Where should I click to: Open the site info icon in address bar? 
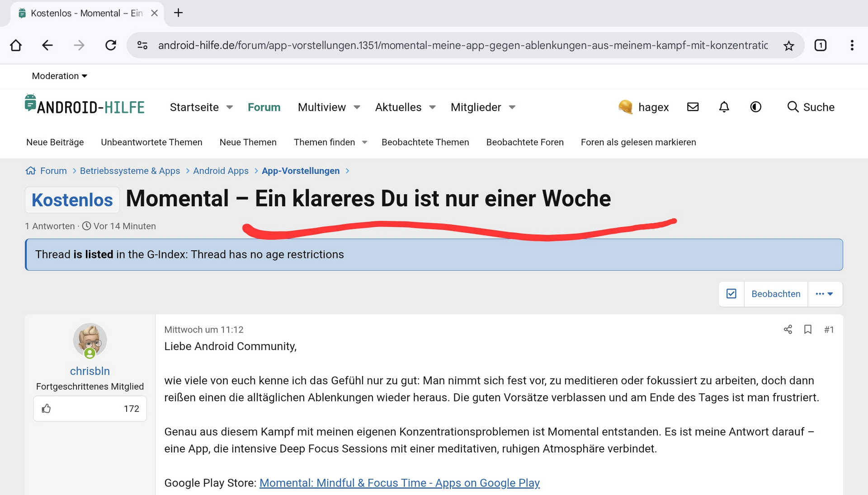pyautogui.click(x=142, y=45)
